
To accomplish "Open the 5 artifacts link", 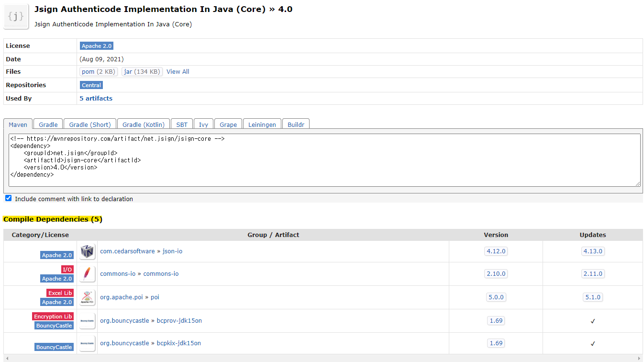I will pos(96,99).
